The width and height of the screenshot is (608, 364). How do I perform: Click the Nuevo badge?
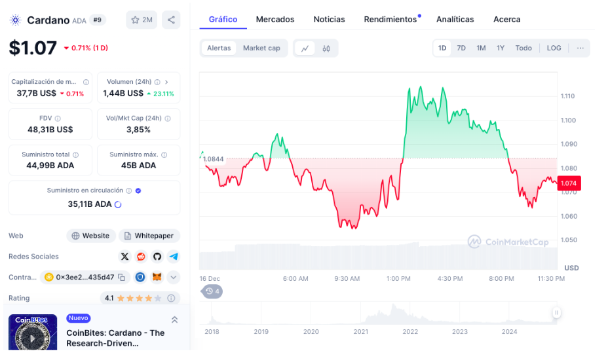pyautogui.click(x=79, y=318)
